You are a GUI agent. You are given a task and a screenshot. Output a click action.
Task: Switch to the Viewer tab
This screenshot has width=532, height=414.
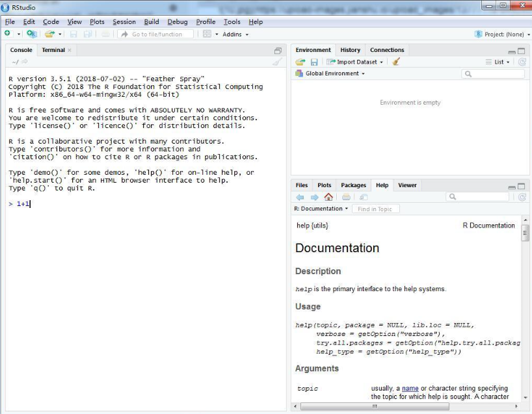pyautogui.click(x=407, y=185)
